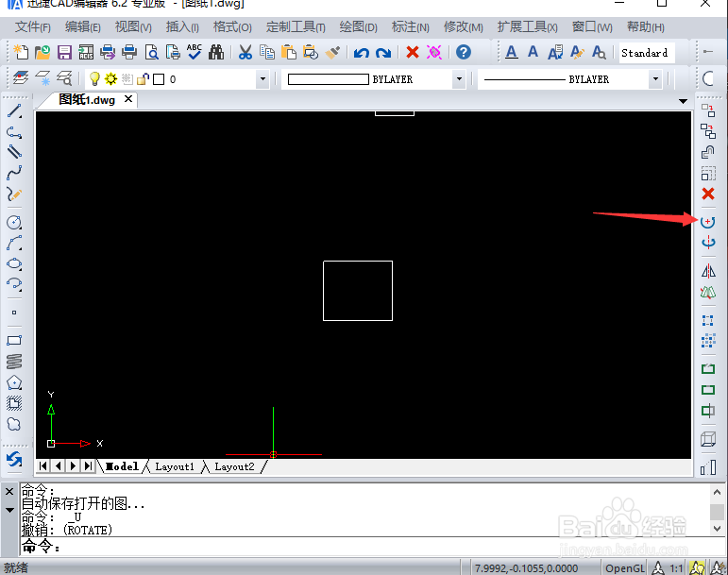
Task: Click the layer color square swatch
Action: 159,79
